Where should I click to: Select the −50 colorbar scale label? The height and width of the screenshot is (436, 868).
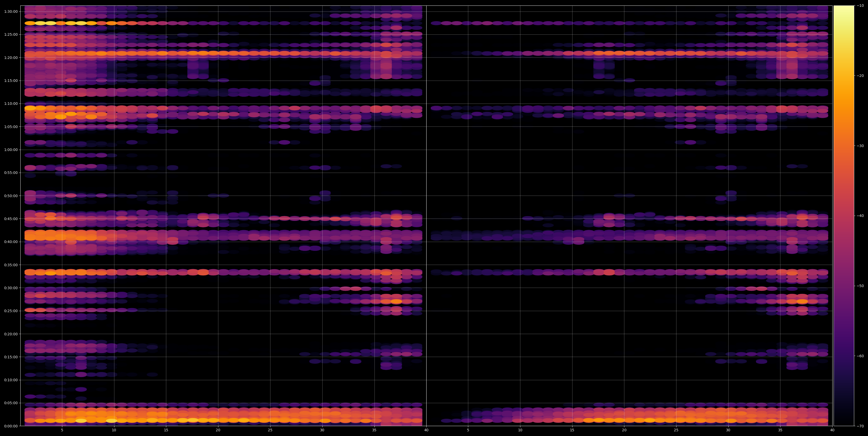pyautogui.click(x=860, y=286)
